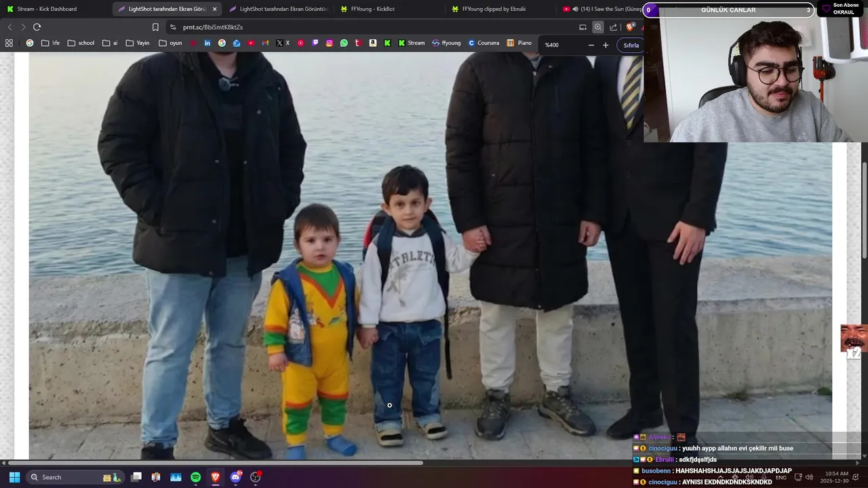The image size is (868, 488).
Task: Switch to second LightShot tab
Action: tap(278, 9)
